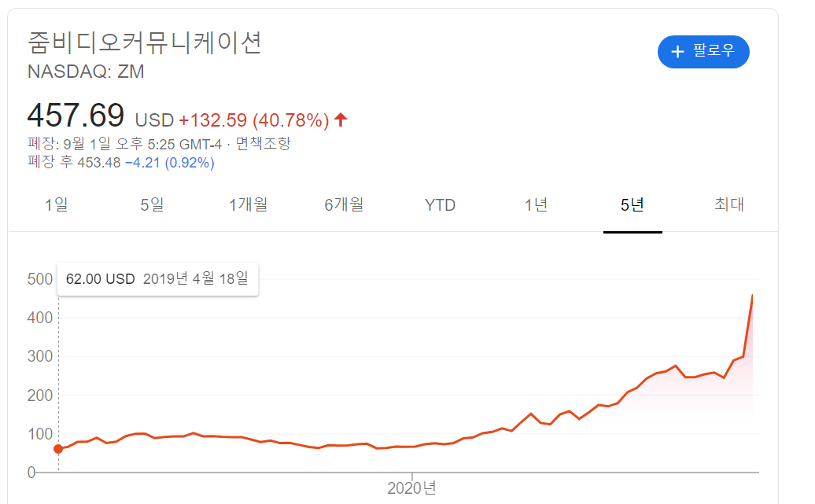Switch to the 6개월 range tab
The height and width of the screenshot is (504, 815).
(344, 204)
